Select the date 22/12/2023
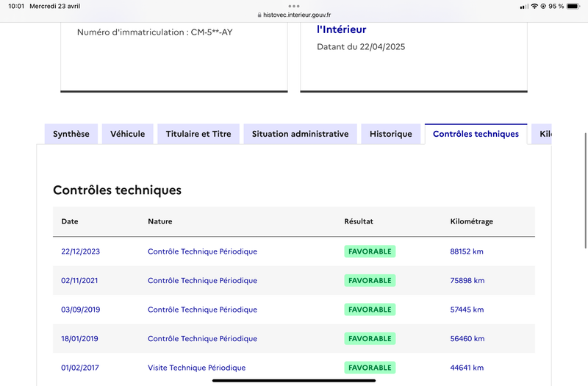Viewport: 588px width, 386px height. [81, 251]
